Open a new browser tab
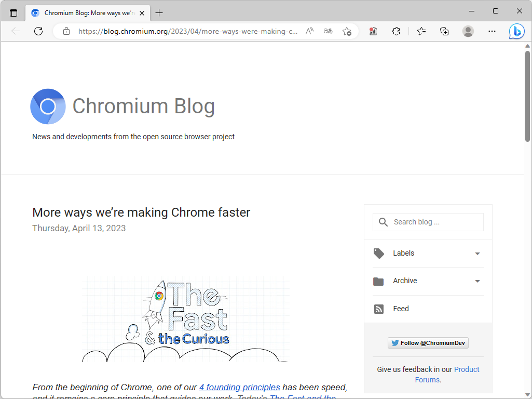 (159, 12)
